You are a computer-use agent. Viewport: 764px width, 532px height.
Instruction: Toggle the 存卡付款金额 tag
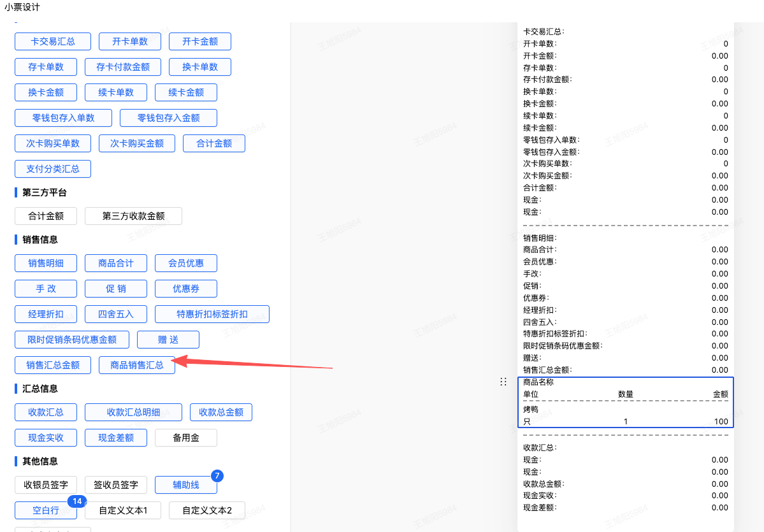(123, 67)
